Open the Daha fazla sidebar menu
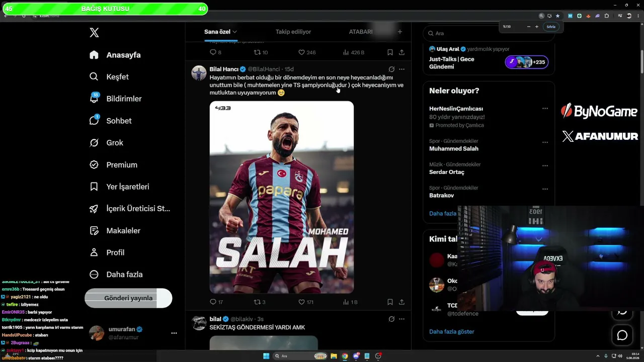The width and height of the screenshot is (644, 362). point(116,275)
